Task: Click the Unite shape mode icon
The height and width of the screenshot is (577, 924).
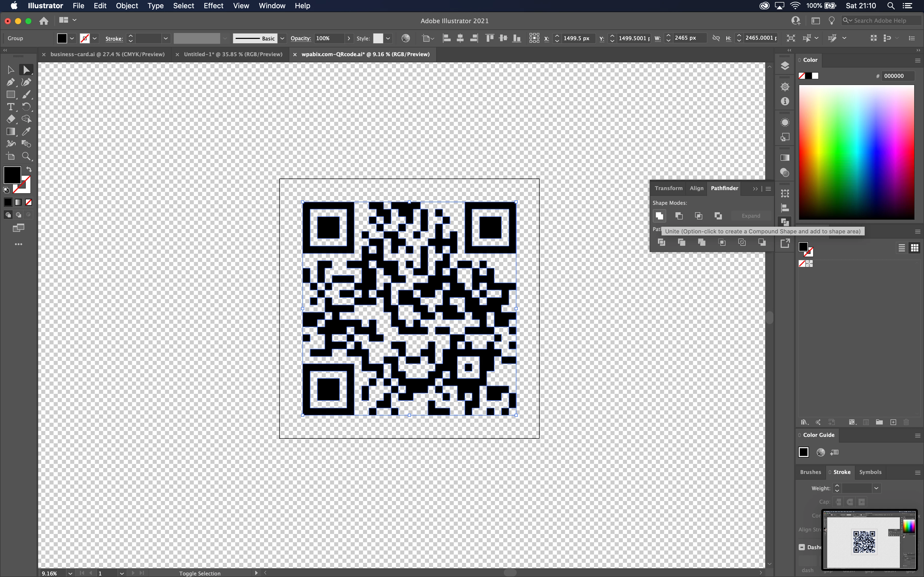Action: [659, 216]
